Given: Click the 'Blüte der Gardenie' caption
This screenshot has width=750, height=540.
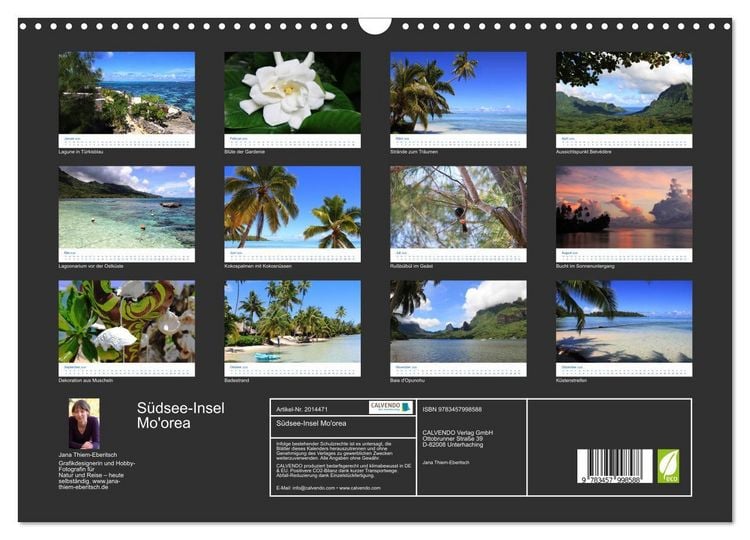Looking at the screenshot, I should [244, 152].
